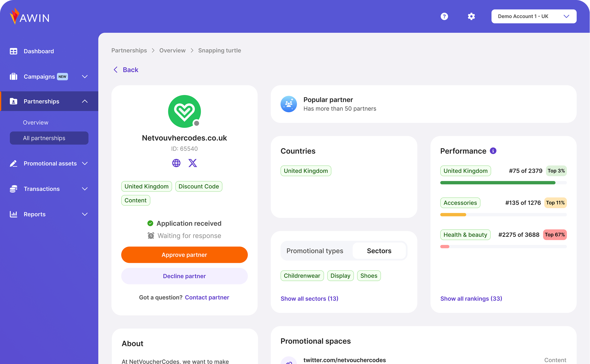The image size is (590, 364).
Task: Open Overview under Partnerships
Action: [36, 122]
